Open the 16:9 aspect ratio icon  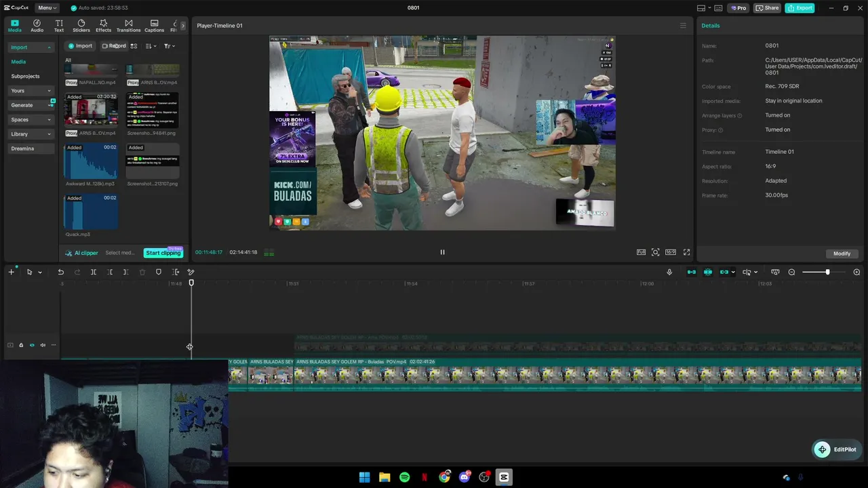[x=671, y=252]
